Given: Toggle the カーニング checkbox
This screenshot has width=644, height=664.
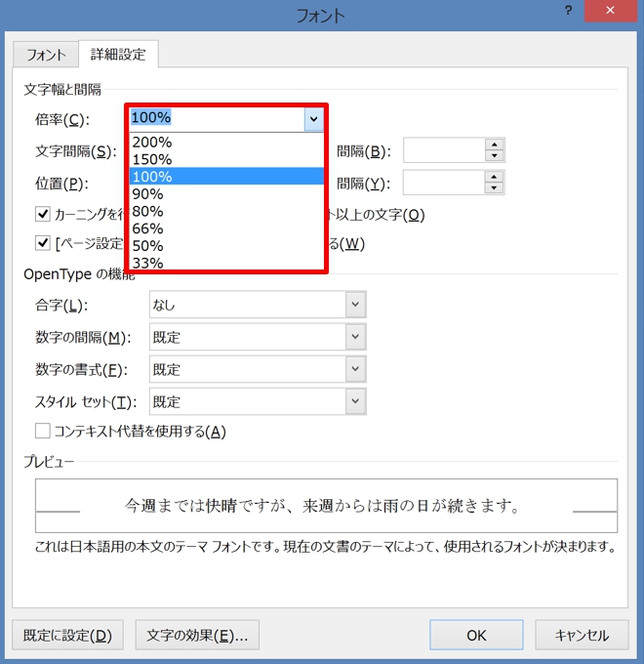Looking at the screenshot, I should pyautogui.click(x=42, y=214).
